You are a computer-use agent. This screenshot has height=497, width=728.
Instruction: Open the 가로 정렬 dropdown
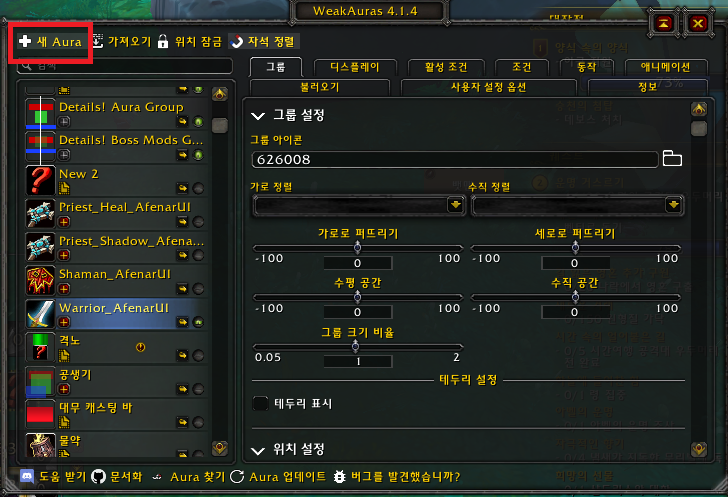click(x=359, y=205)
